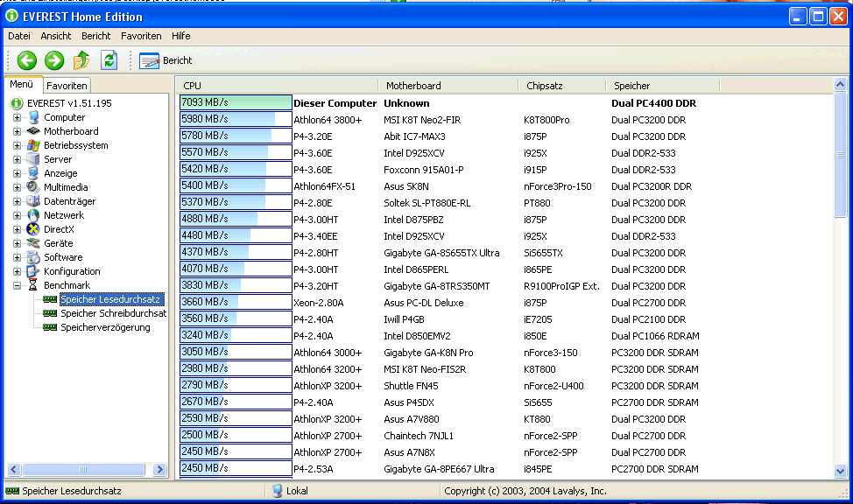Open the Ansicht menu
This screenshot has width=853, height=504.
click(x=55, y=36)
